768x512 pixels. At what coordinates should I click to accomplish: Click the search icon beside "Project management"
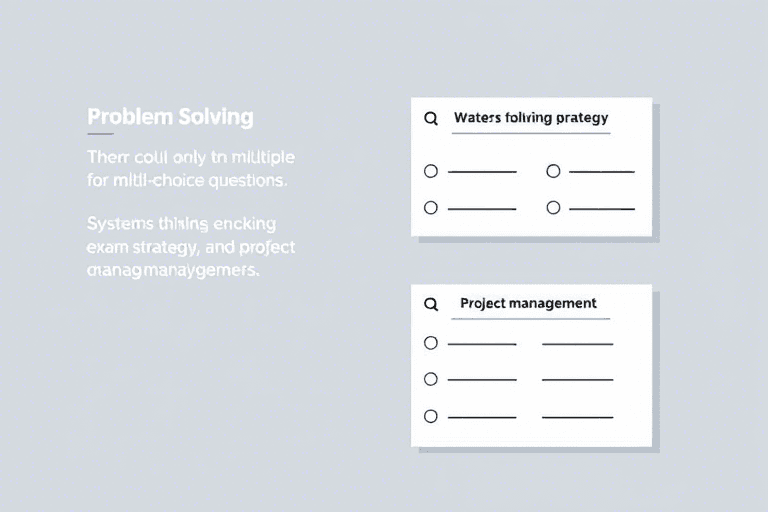coord(431,304)
